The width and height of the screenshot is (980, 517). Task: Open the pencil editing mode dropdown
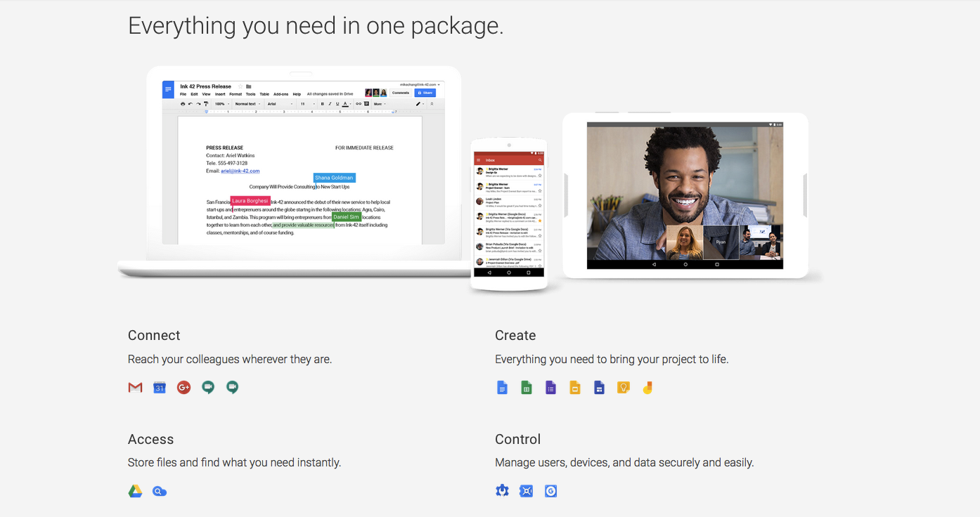click(420, 104)
